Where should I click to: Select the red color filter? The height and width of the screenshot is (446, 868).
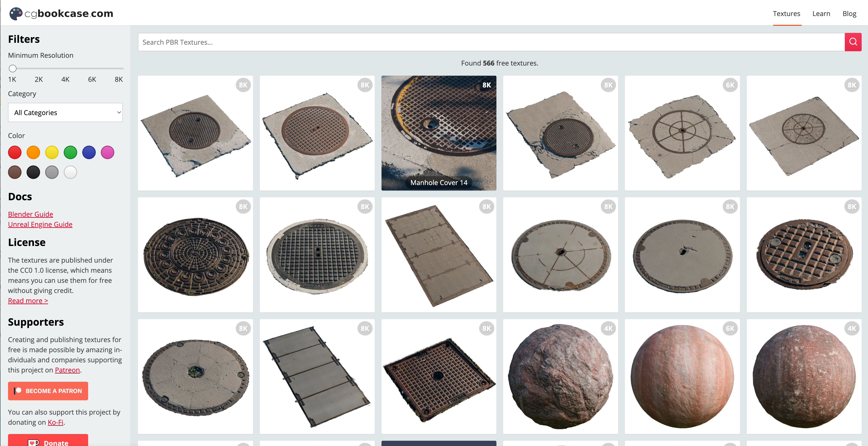coord(15,153)
